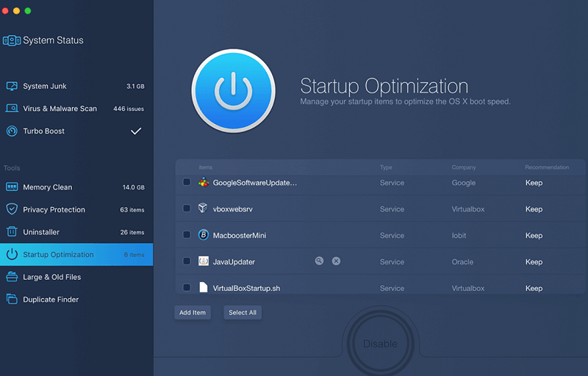This screenshot has height=376, width=588.
Task: Click the 6 items startup count
Action: (x=134, y=254)
